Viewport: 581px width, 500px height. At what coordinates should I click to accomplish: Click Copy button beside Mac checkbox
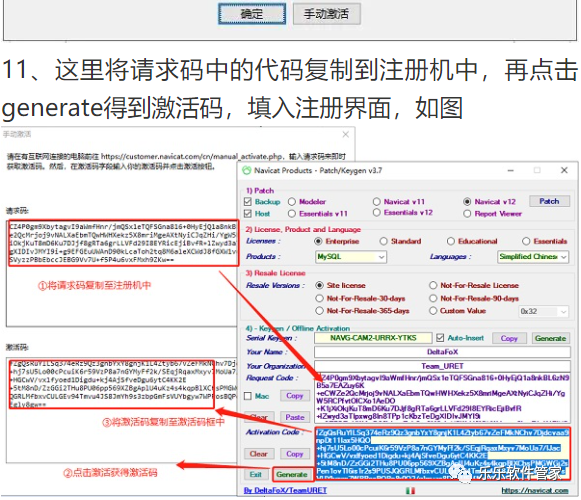(x=295, y=396)
